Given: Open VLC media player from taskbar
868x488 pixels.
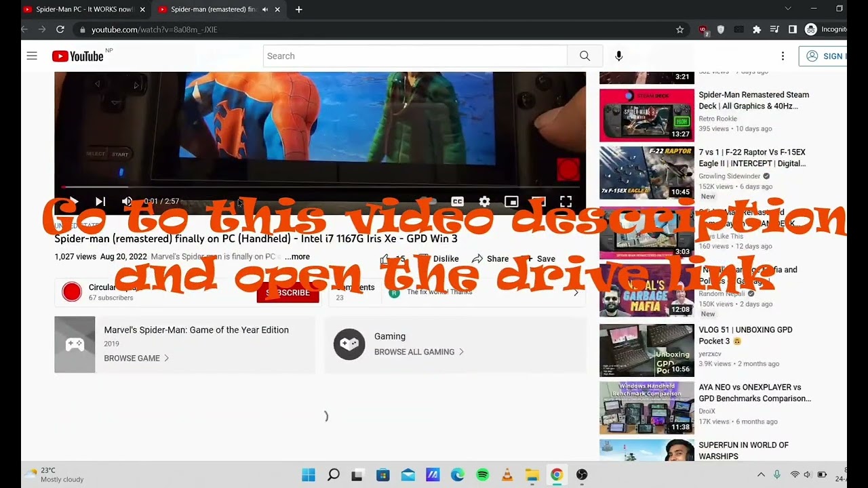Looking at the screenshot, I should tap(507, 474).
